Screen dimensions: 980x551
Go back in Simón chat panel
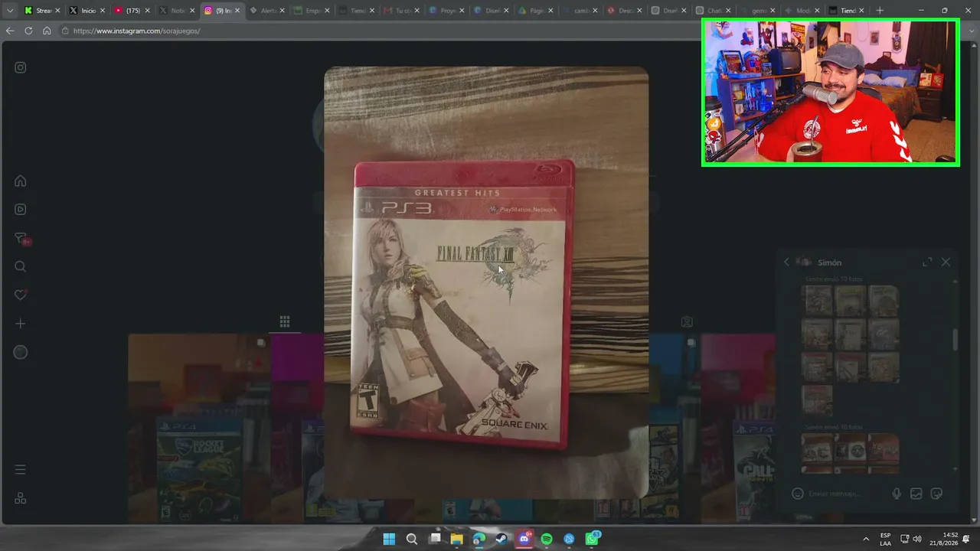point(786,262)
